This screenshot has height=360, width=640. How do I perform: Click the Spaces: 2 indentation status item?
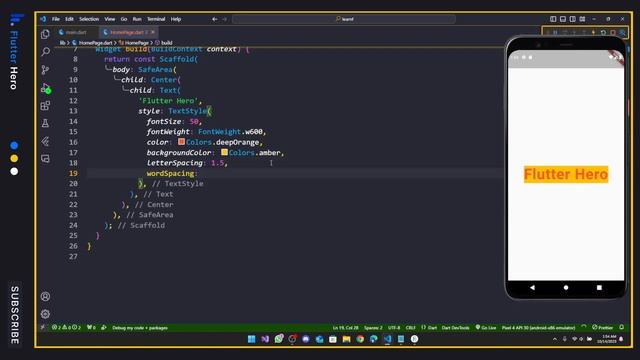pyautogui.click(x=373, y=327)
